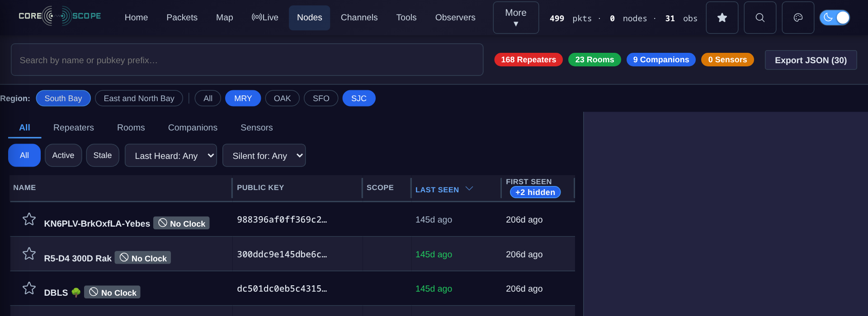Viewport: 868px width, 316px height.
Task: Toggle dark mode switch
Action: click(x=835, y=18)
